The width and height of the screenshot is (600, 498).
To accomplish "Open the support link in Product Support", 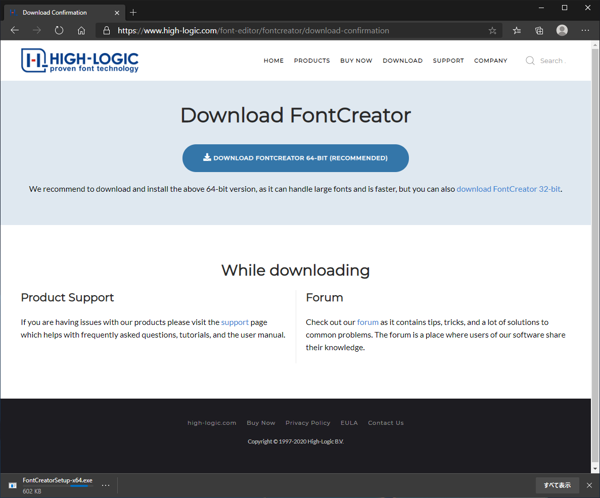I will click(235, 322).
